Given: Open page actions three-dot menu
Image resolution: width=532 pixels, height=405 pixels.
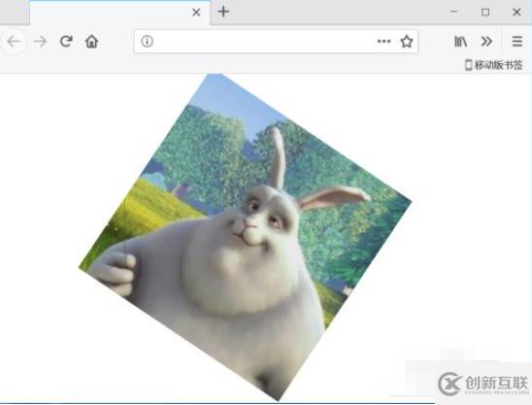Looking at the screenshot, I should tap(383, 42).
